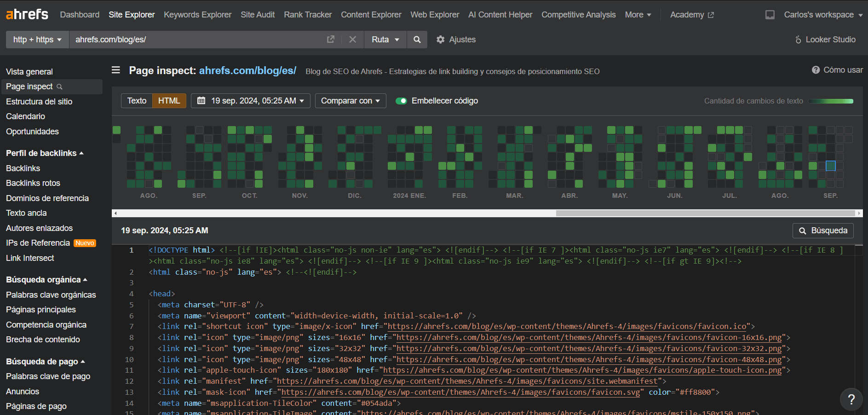Click the calendar icon in the date selector
The width and height of the screenshot is (868, 415).
pos(201,100)
